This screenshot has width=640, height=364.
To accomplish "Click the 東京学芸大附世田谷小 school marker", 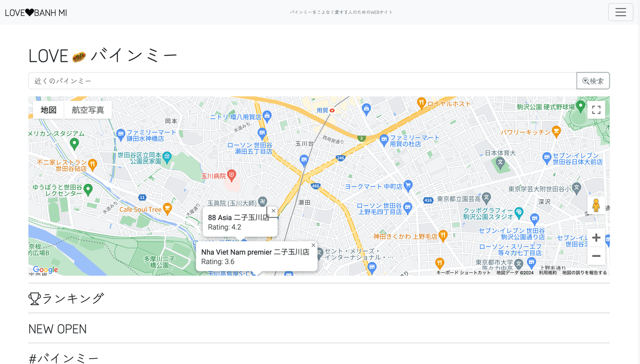I will pos(577,188).
